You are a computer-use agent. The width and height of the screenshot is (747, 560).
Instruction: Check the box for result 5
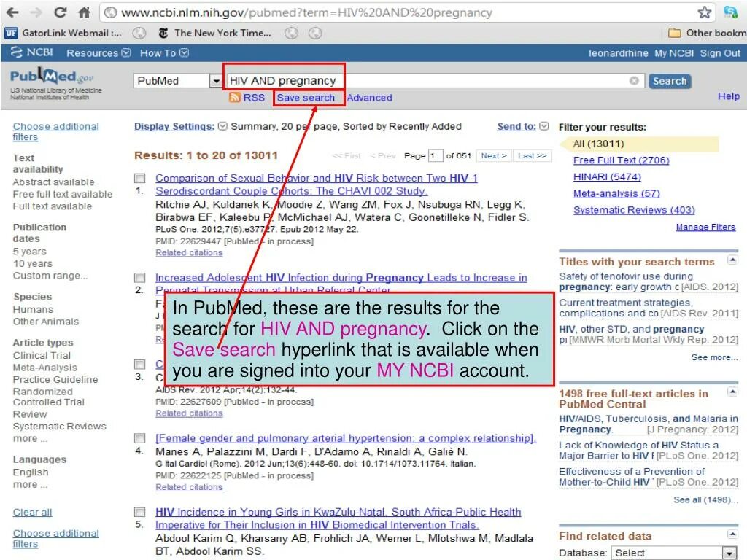139,512
